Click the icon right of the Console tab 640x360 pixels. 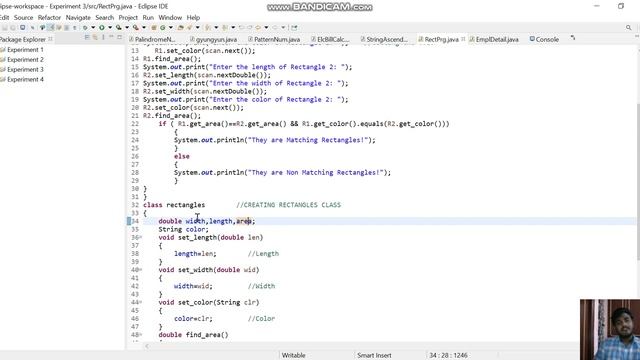click(573, 38)
